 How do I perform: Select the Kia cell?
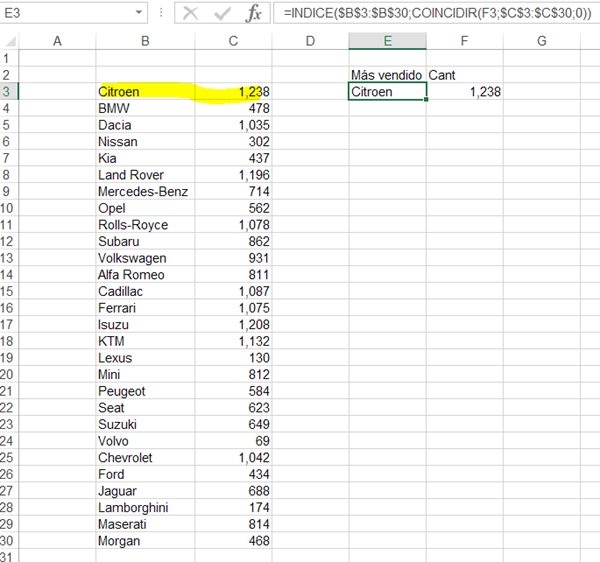click(x=145, y=158)
